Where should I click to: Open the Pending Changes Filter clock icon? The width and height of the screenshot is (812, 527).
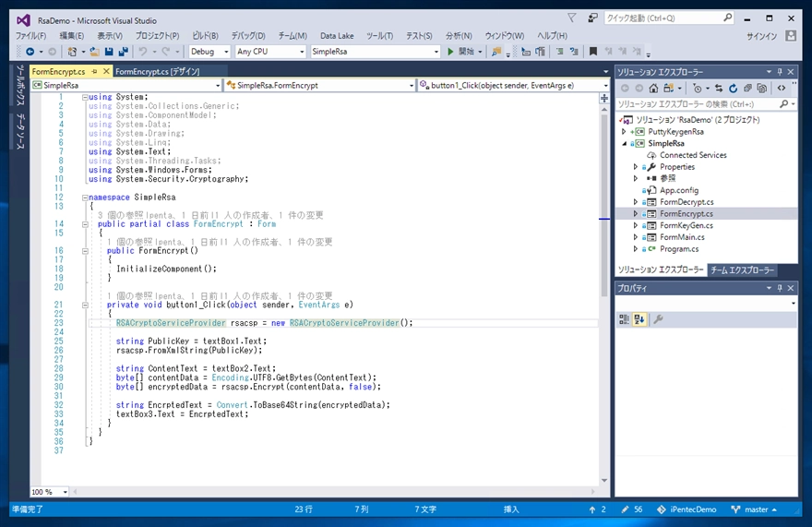coord(698,88)
